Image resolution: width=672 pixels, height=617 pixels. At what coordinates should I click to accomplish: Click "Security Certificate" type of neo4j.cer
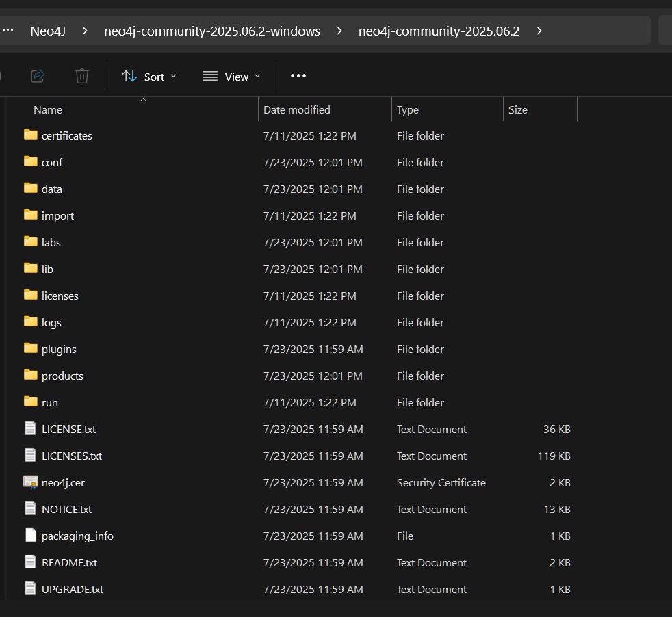click(441, 483)
